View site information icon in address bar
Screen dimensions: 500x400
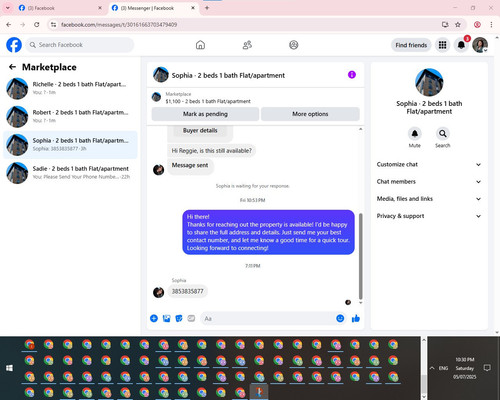(53, 25)
